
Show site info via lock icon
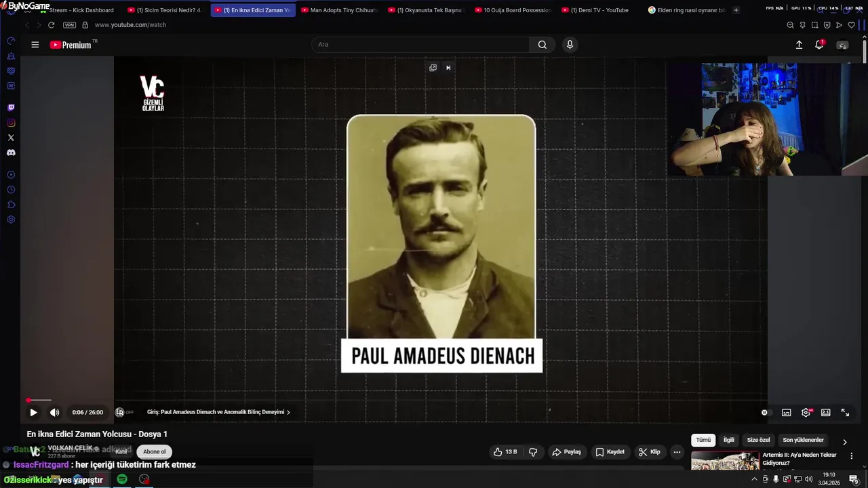coord(85,25)
